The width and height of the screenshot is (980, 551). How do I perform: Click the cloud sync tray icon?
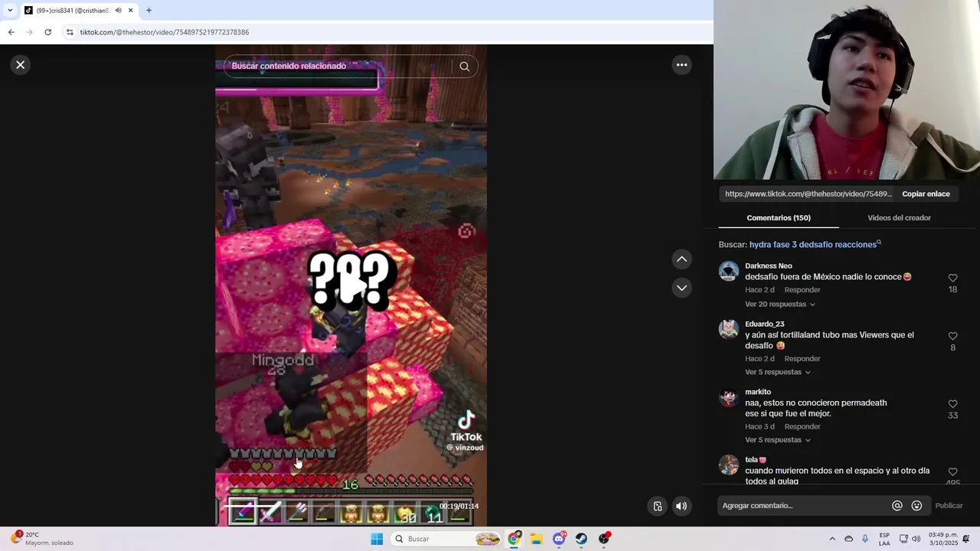[x=848, y=539]
